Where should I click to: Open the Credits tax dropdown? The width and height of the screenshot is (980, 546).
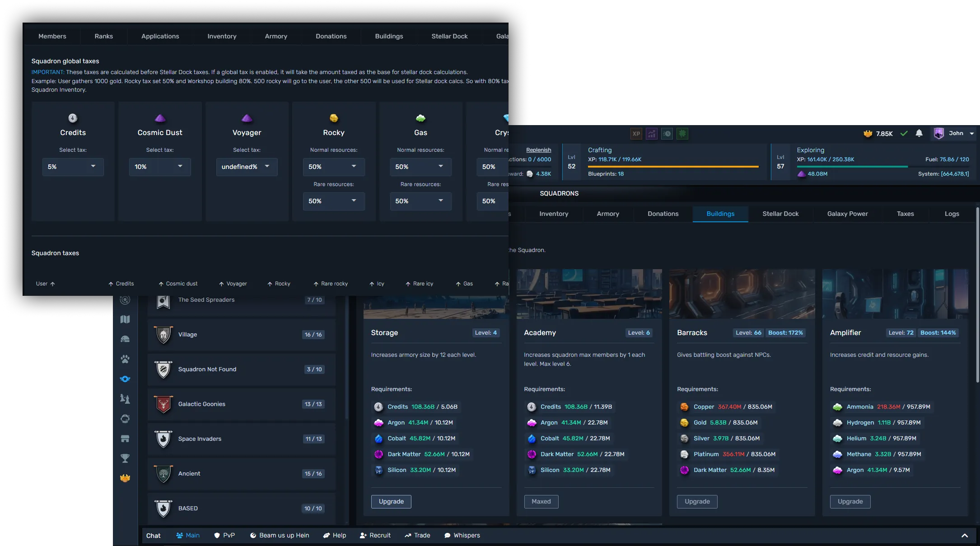coord(73,167)
